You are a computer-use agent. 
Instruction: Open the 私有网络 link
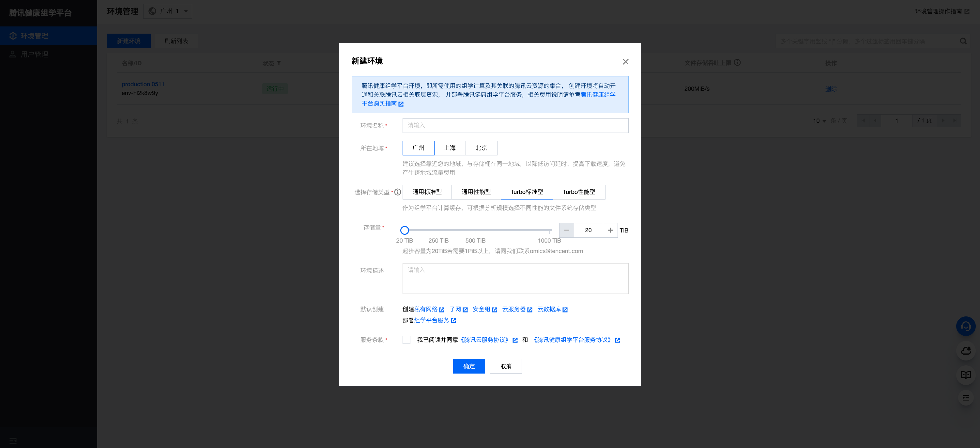coord(426,310)
